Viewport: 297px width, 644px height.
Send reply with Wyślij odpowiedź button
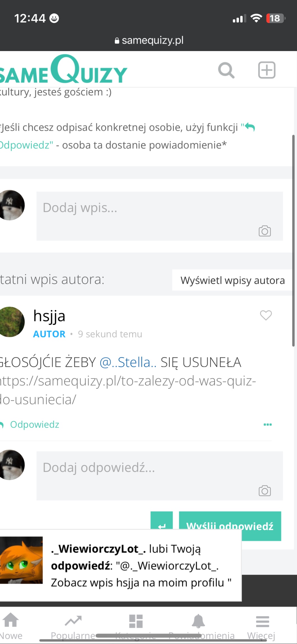[x=230, y=526]
